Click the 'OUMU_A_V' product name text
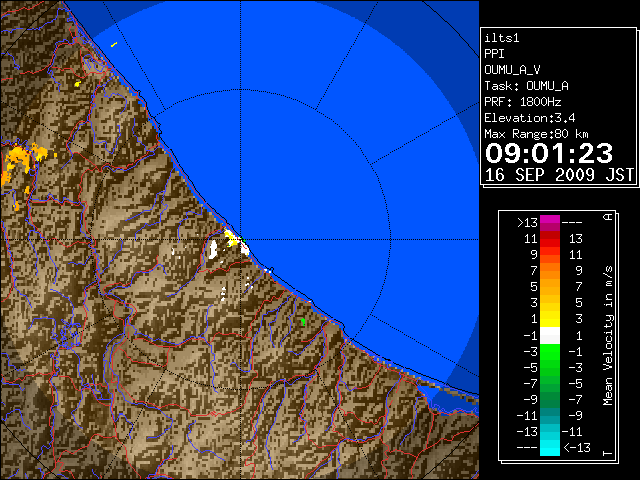Viewport: 640px width, 480px height. (512, 70)
